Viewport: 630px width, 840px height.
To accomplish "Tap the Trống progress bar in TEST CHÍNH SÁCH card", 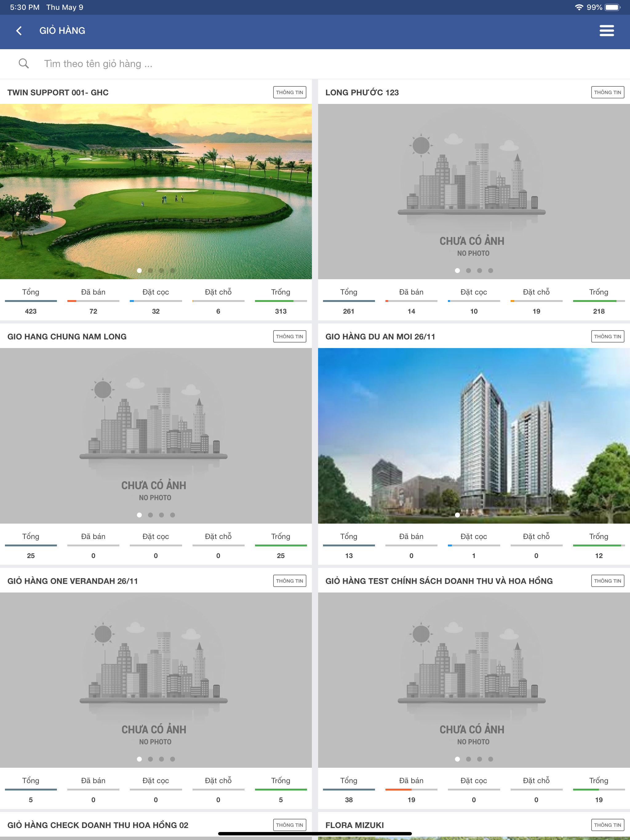I will click(x=599, y=790).
